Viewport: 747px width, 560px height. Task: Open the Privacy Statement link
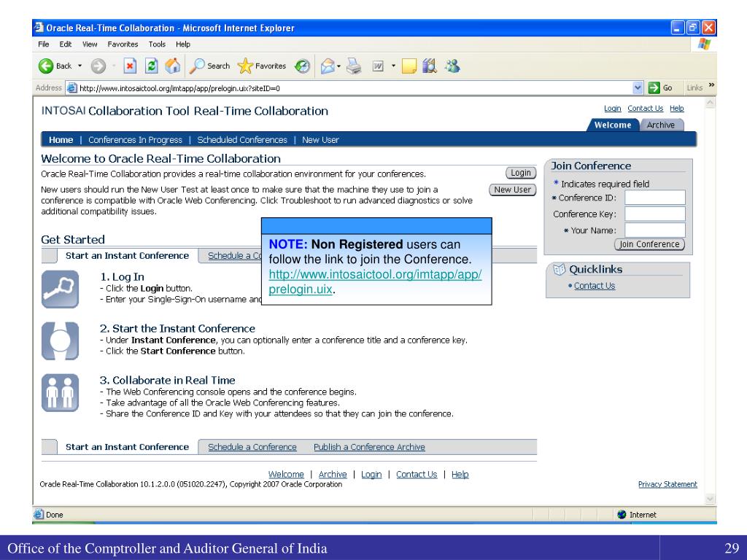[667, 484]
